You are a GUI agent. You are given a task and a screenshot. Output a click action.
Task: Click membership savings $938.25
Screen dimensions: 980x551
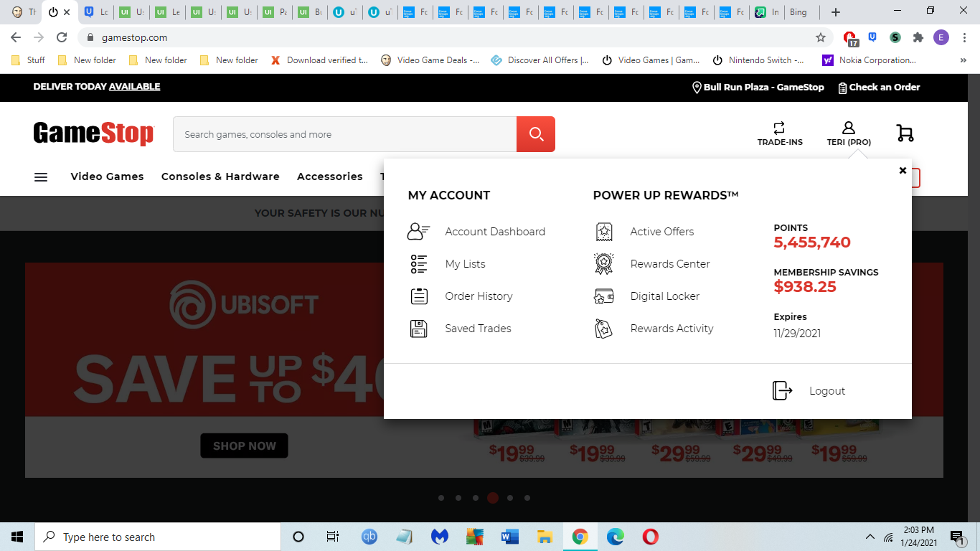pos(805,287)
